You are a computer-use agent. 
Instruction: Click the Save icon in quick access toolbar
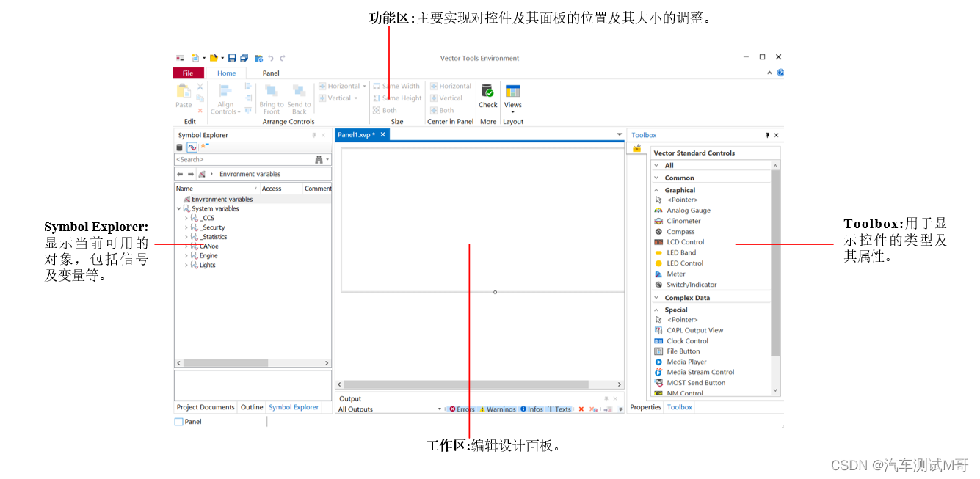232,58
